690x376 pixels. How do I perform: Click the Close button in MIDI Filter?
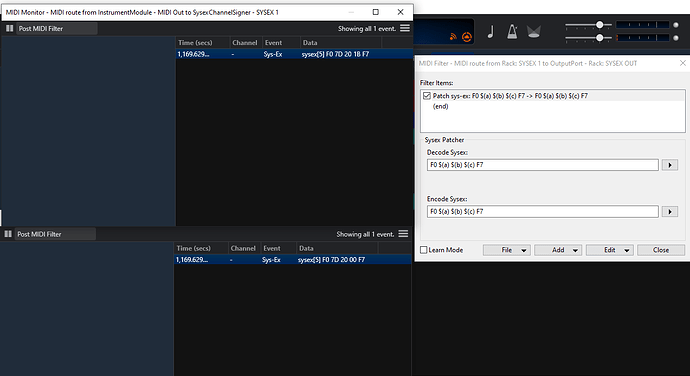point(661,250)
